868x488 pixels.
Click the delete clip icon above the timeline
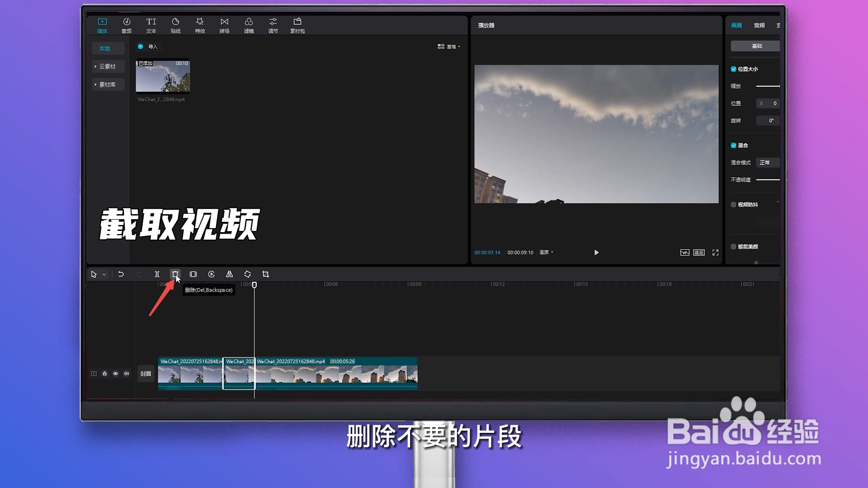(x=175, y=274)
